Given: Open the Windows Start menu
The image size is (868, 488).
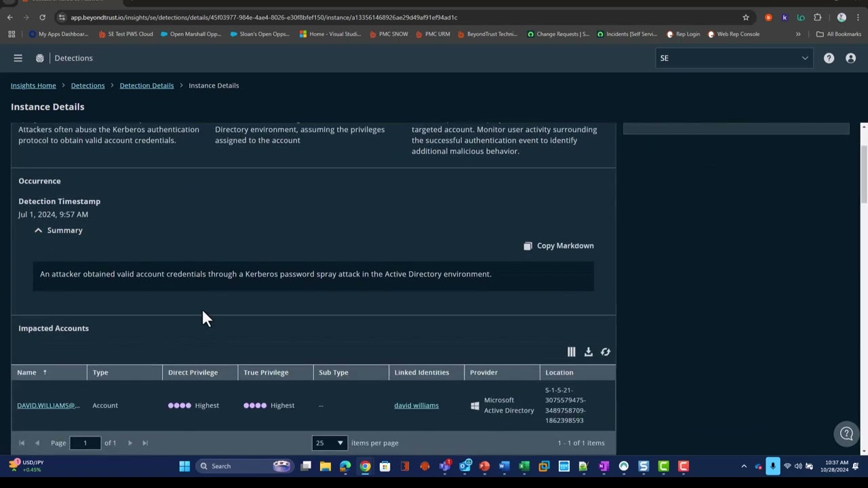Looking at the screenshot, I should [x=184, y=466].
